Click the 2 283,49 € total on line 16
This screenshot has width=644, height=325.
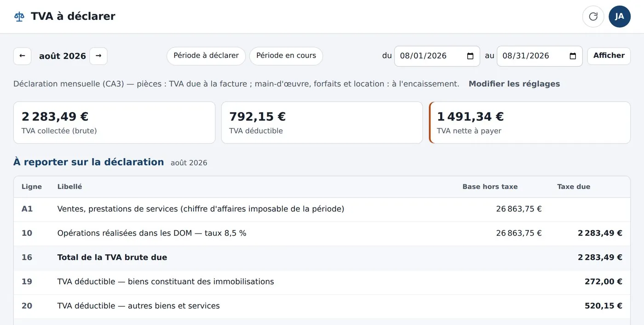pyautogui.click(x=600, y=257)
